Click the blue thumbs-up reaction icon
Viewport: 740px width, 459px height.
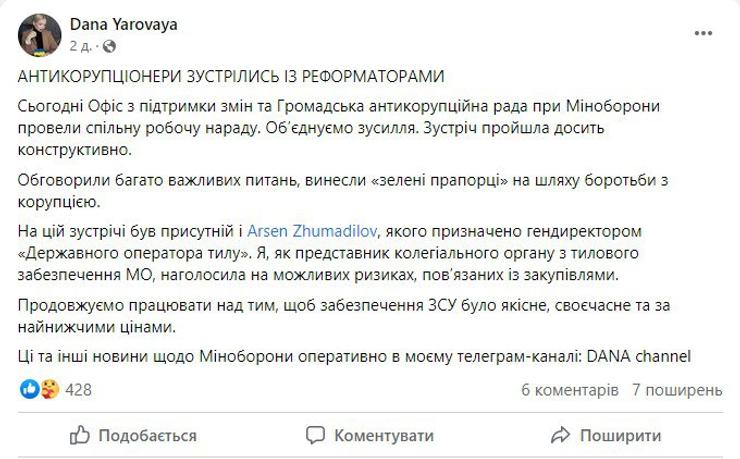tap(29, 389)
